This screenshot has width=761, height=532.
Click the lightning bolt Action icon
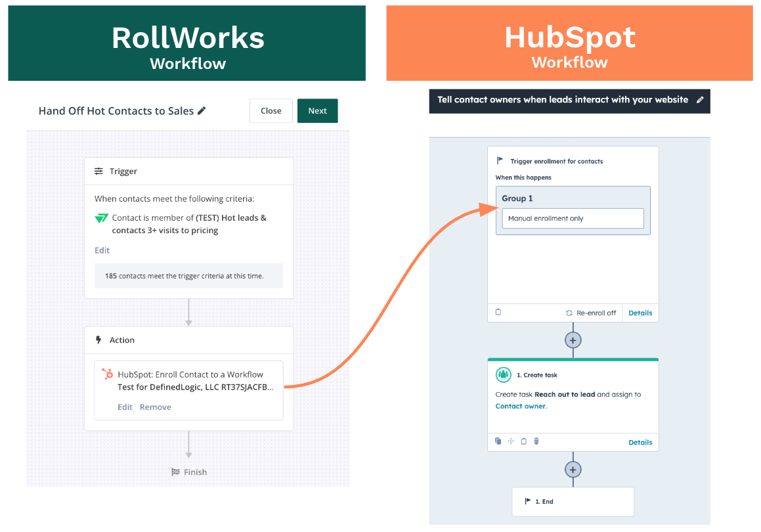[x=98, y=340]
